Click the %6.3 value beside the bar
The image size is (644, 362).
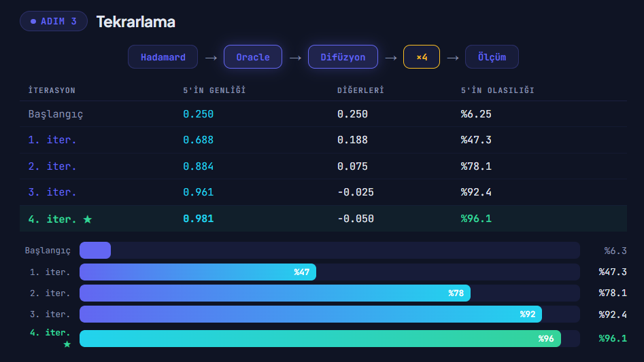tap(615, 251)
